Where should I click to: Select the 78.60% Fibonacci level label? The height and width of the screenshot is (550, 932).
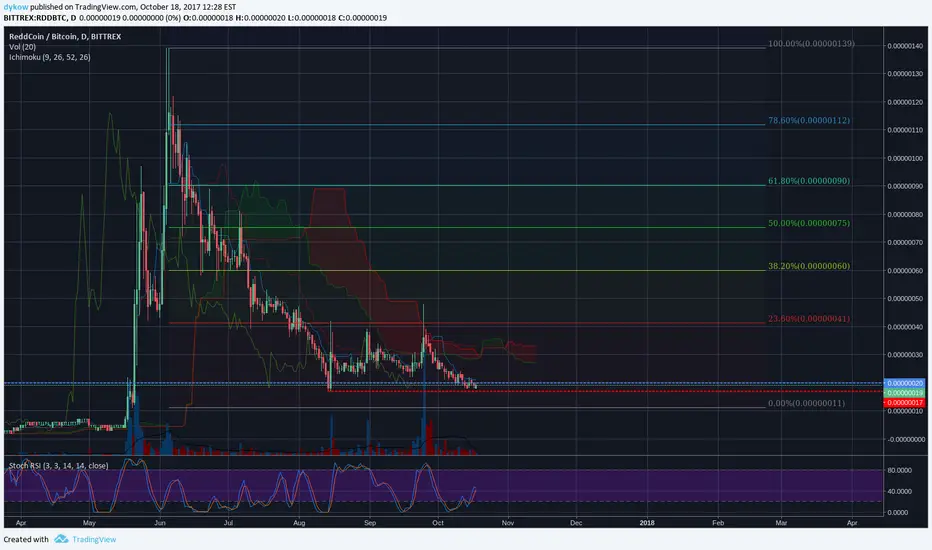(x=809, y=120)
